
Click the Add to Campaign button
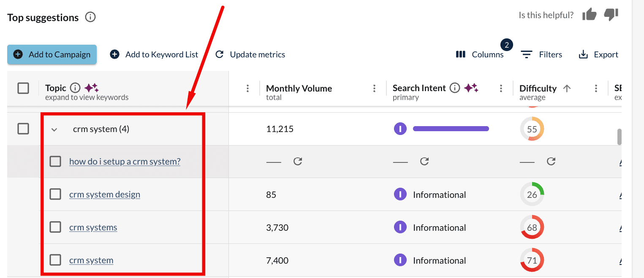[x=52, y=54]
